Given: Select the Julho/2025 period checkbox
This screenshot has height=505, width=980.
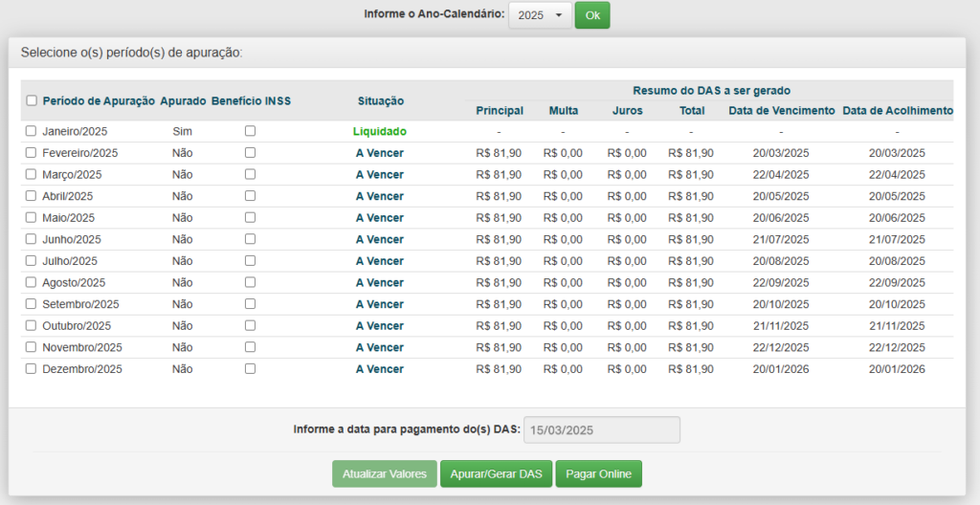Looking at the screenshot, I should [x=31, y=260].
